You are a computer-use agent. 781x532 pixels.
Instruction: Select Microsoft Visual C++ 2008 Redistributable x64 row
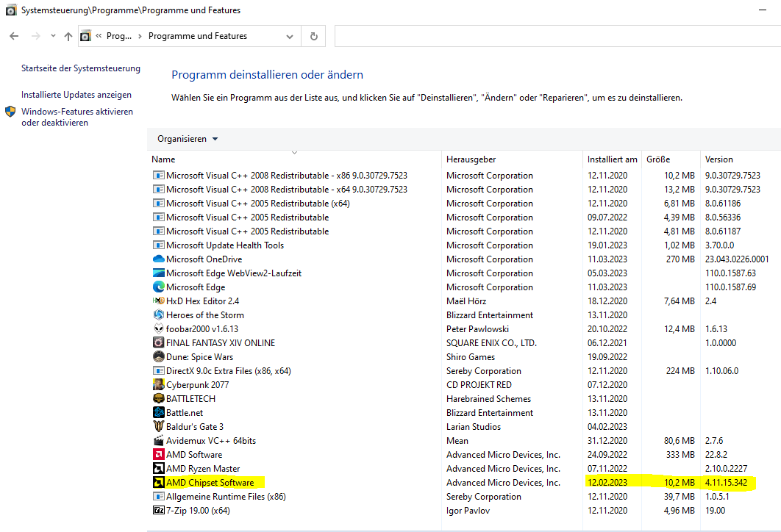464,190
